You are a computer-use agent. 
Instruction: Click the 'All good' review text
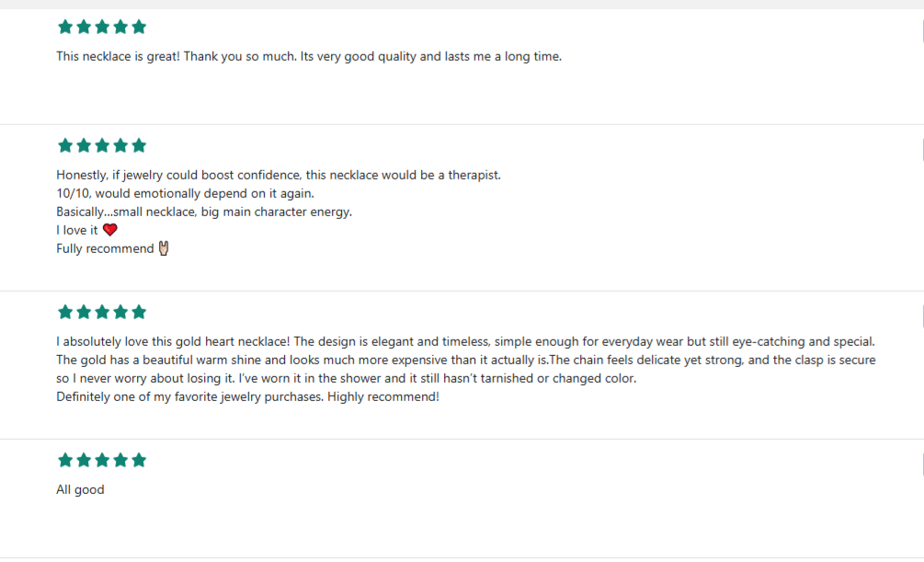click(x=80, y=489)
